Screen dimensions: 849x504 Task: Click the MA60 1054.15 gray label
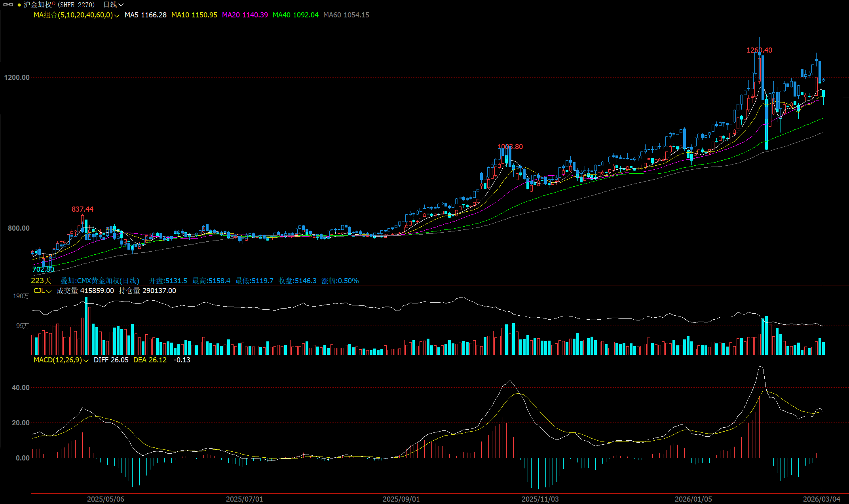[346, 15]
